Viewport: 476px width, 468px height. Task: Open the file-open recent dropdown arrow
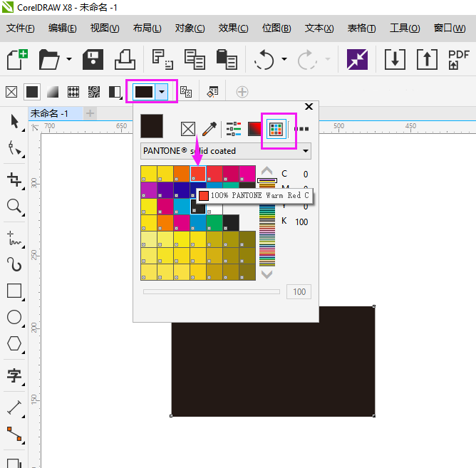69,59
